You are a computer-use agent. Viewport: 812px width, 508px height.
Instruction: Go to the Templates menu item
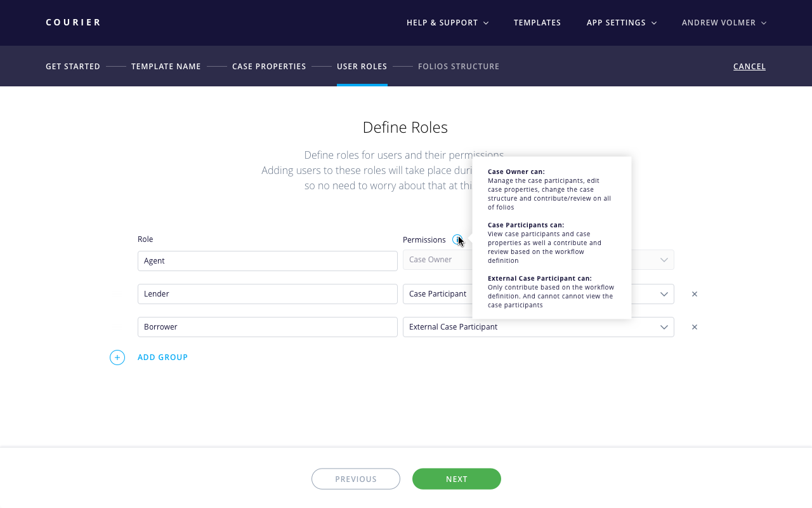pyautogui.click(x=537, y=23)
